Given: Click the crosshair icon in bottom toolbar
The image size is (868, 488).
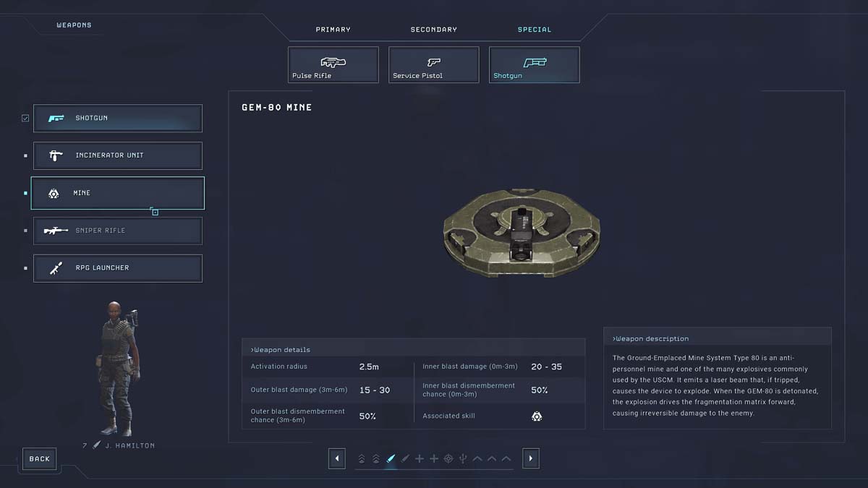Looking at the screenshot, I should [x=448, y=458].
